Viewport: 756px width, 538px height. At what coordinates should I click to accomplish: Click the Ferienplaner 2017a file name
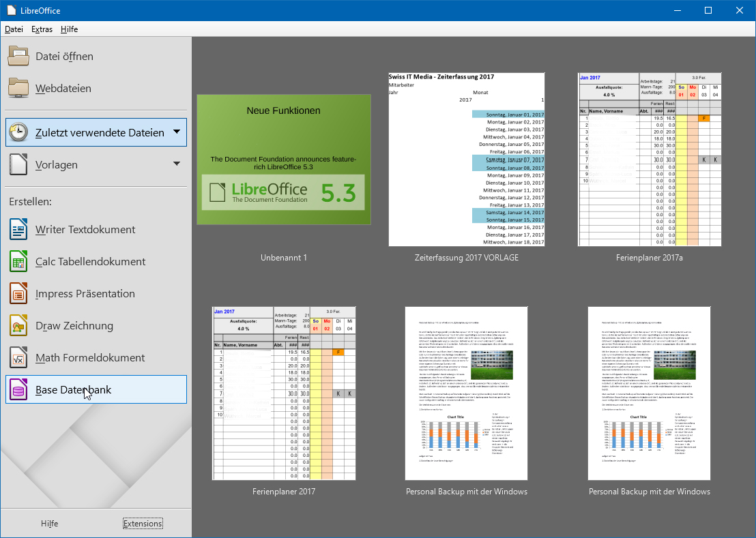pyautogui.click(x=650, y=258)
